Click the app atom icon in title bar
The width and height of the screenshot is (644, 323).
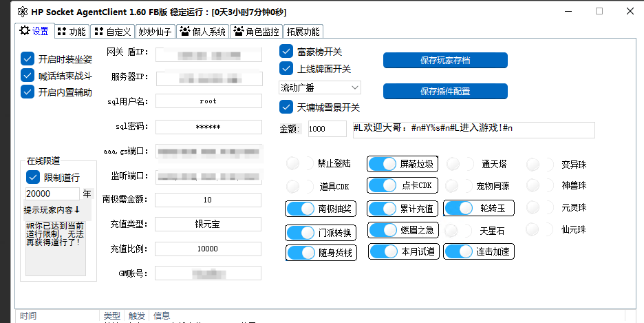click(x=23, y=12)
